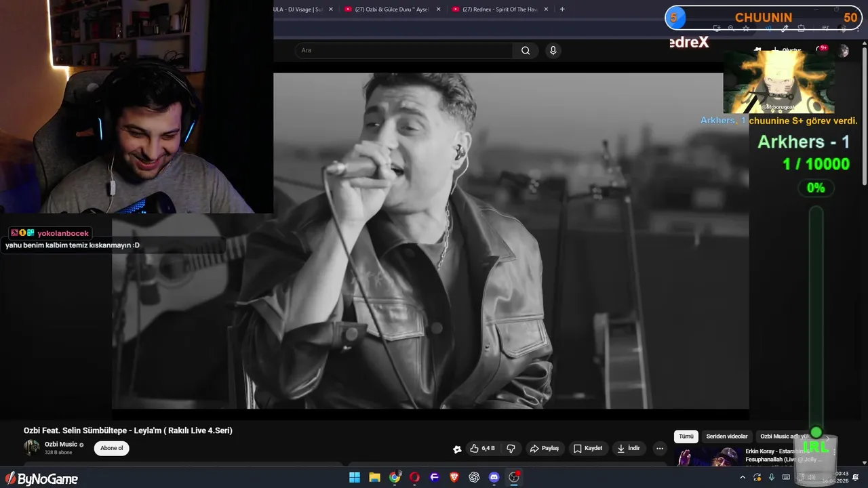This screenshot has height=488, width=868.
Task: Click the sparkle icon beside the like button
Action: [457, 449]
